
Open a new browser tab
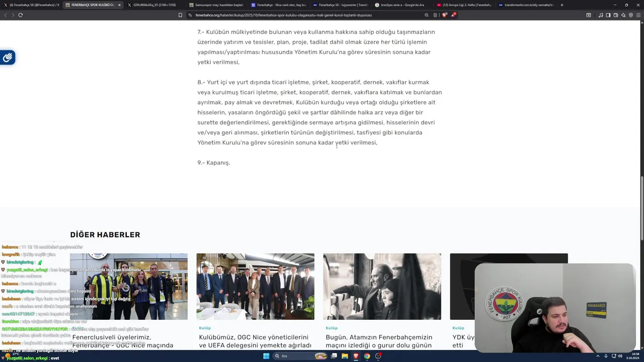(x=561, y=5)
